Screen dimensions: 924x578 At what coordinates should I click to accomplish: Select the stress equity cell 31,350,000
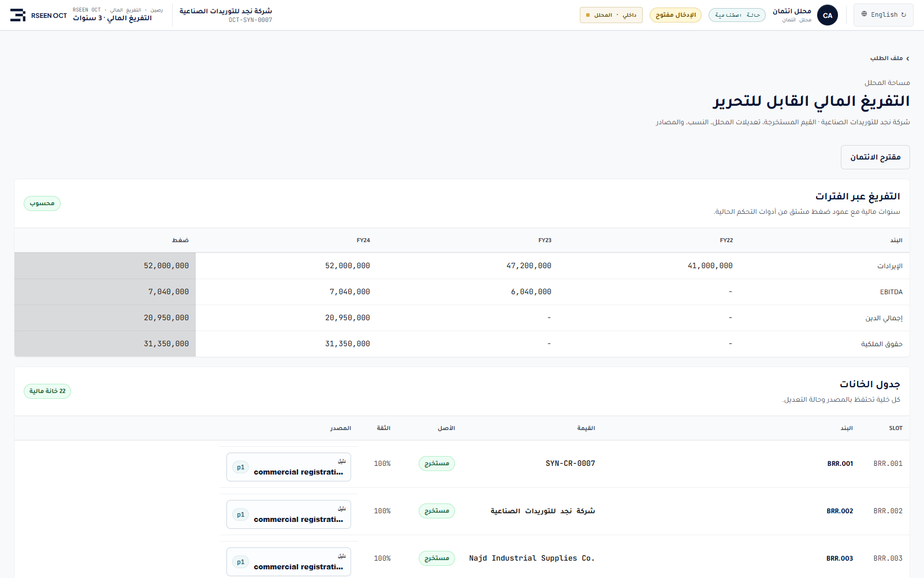166,344
